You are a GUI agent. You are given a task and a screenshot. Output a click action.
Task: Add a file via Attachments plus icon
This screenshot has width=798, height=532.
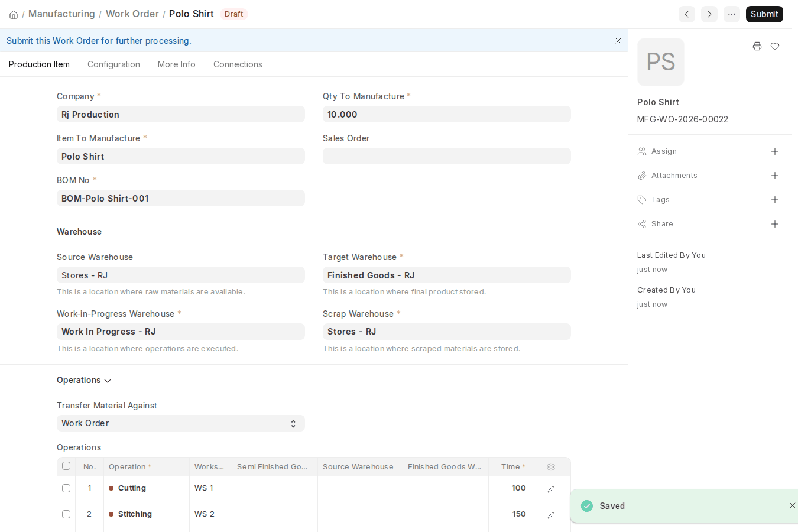pyautogui.click(x=775, y=176)
